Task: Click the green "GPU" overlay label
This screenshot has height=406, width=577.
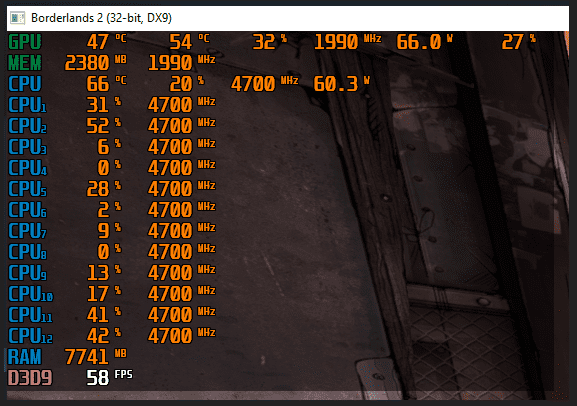Action: click(x=25, y=42)
